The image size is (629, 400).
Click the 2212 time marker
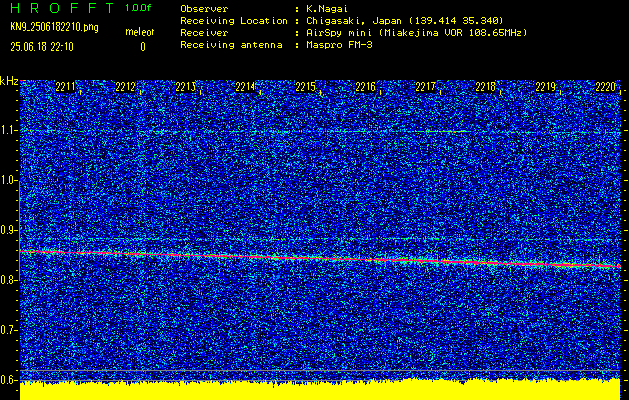125,87
